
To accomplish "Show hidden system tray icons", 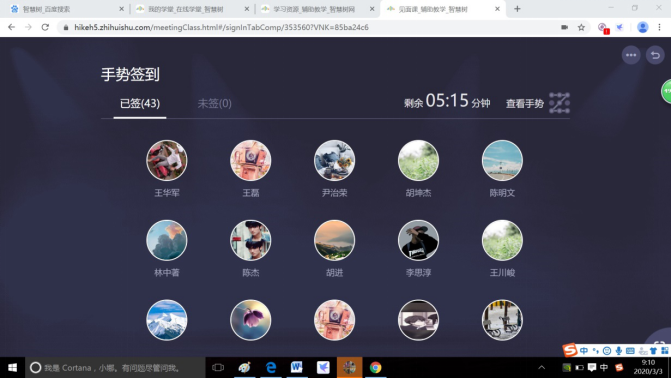I will pyautogui.click(x=541, y=368).
